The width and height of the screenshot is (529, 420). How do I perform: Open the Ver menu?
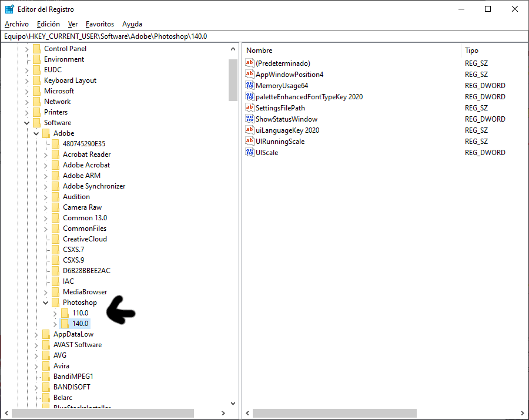pos(72,24)
